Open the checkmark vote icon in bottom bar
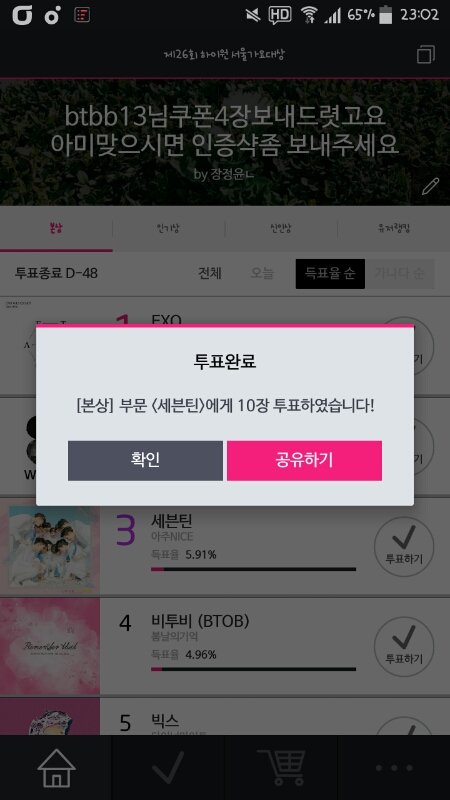 tap(168, 767)
